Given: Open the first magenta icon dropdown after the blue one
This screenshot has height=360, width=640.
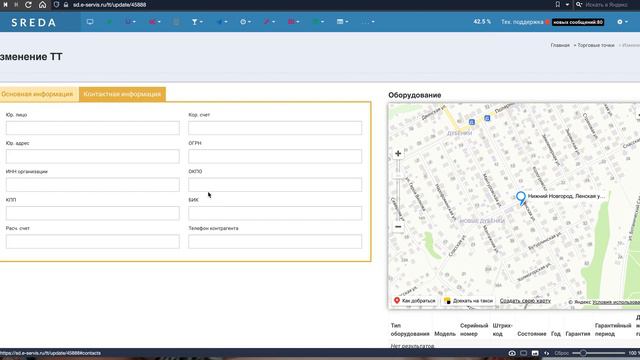Looking at the screenshot, I should coord(154,22).
